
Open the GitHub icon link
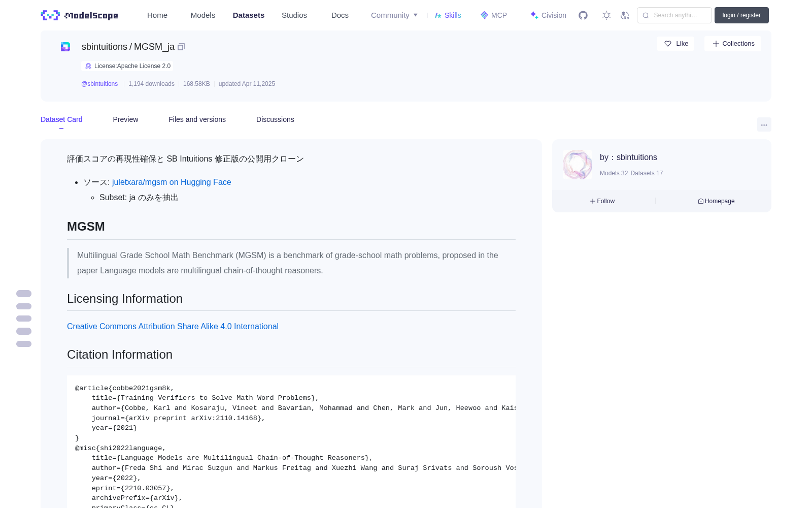(583, 15)
